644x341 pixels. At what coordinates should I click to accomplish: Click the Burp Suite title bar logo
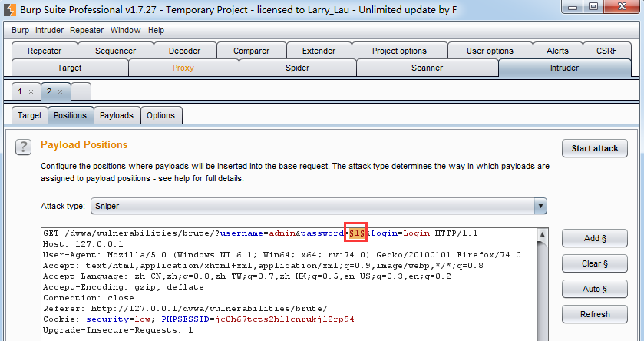(9, 9)
